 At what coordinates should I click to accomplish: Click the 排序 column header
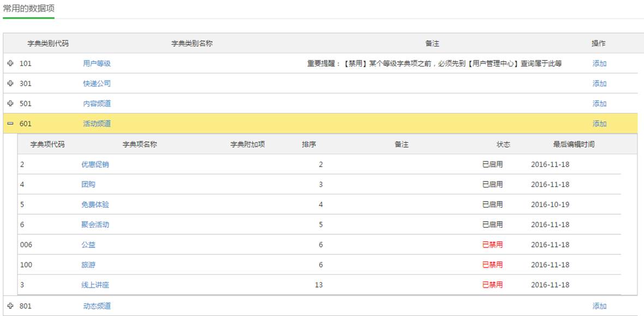click(309, 144)
